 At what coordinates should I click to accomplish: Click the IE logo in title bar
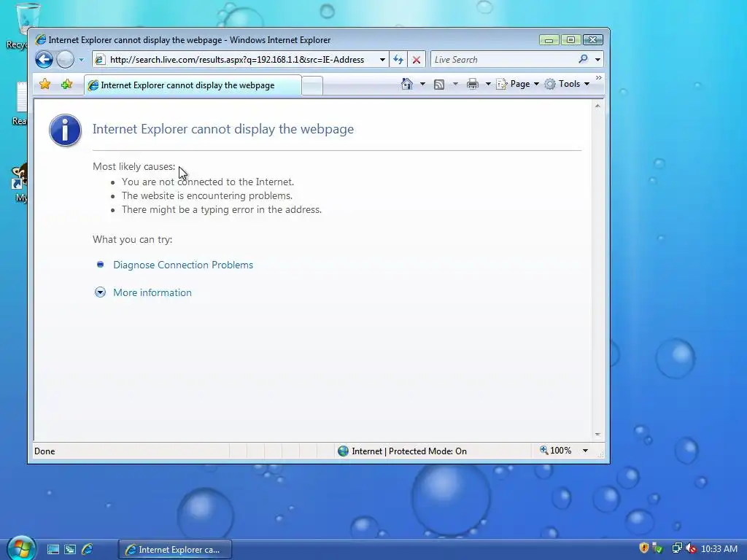pos(41,39)
